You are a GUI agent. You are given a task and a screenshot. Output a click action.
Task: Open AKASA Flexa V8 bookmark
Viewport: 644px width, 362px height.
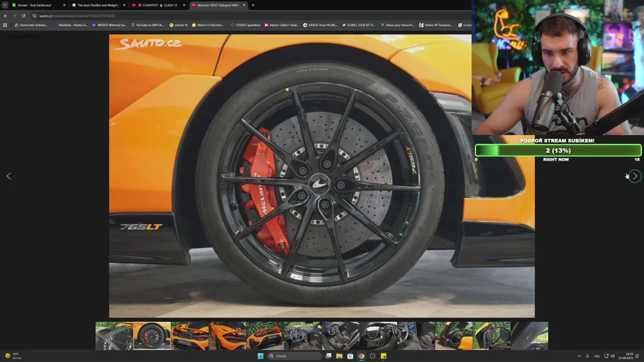point(320,25)
